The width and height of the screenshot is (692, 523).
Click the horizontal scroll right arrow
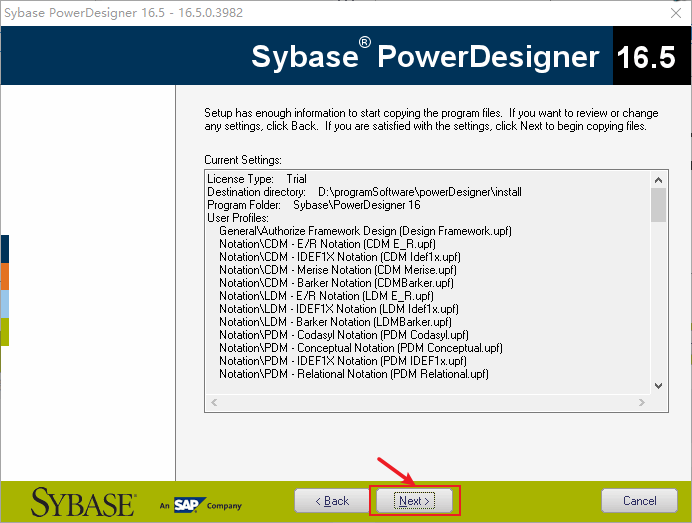[642, 403]
